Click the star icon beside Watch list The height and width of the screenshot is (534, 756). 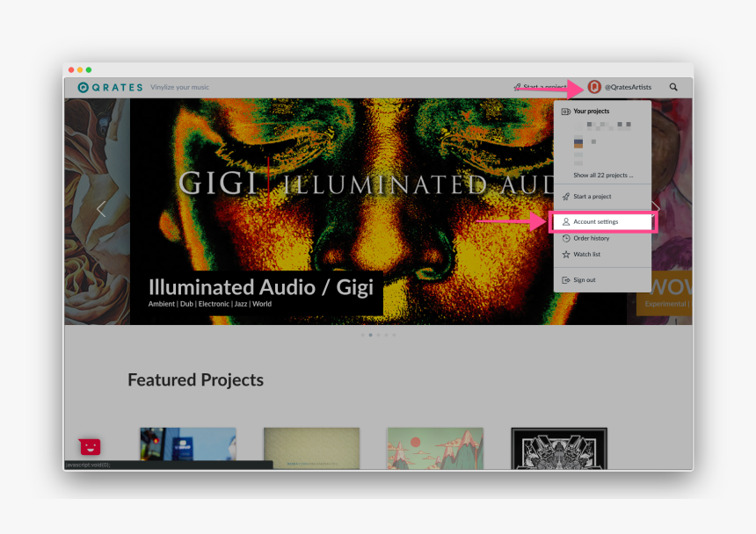click(566, 254)
